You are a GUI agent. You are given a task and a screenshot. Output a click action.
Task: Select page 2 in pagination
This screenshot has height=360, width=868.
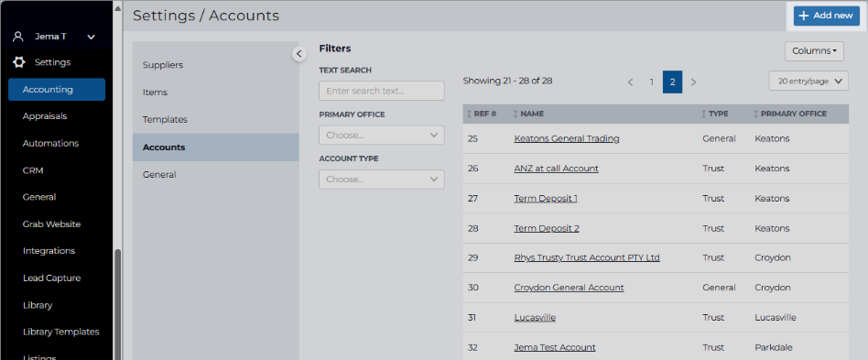click(673, 82)
